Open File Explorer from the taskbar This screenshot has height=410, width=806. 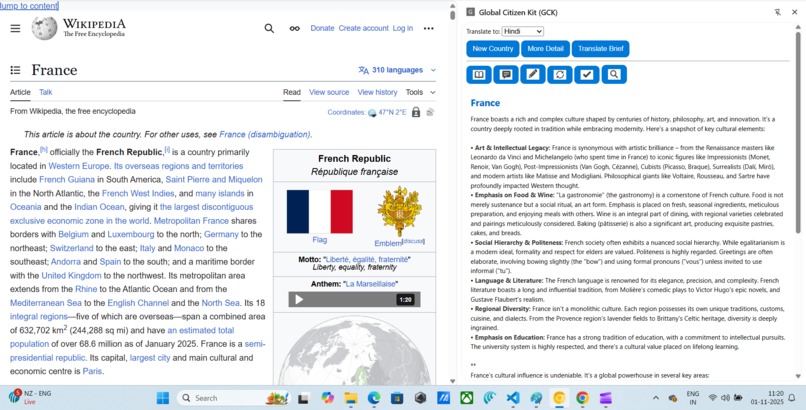tap(351, 398)
